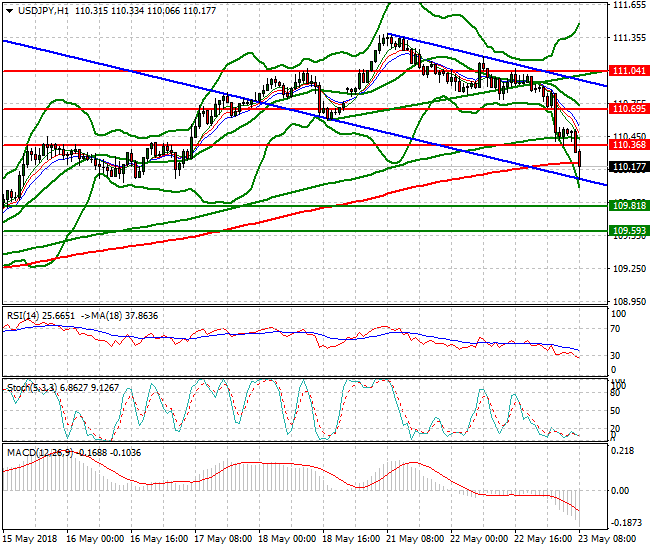Screen dimensions: 650x550
Task: Click the MACD scale value 0.00
Action: click(x=621, y=491)
